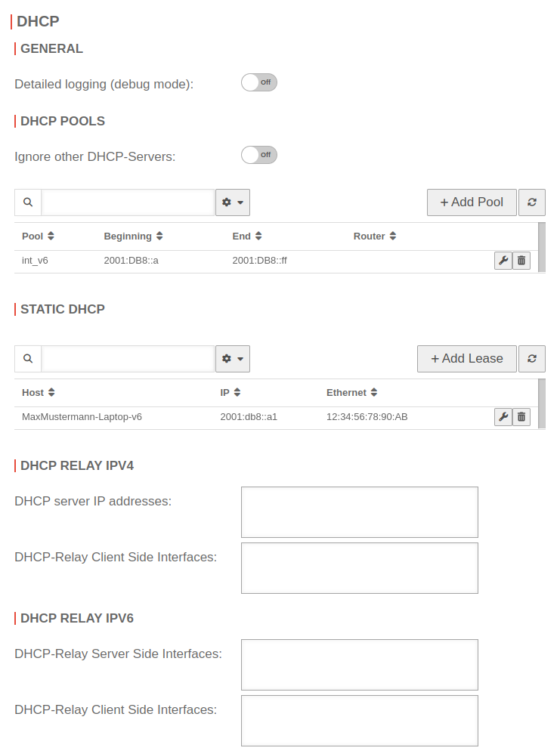Edit the MaxMustermann-Laptop-v6 static lease
Image resolution: width=560 pixels, height=754 pixels.
503,417
